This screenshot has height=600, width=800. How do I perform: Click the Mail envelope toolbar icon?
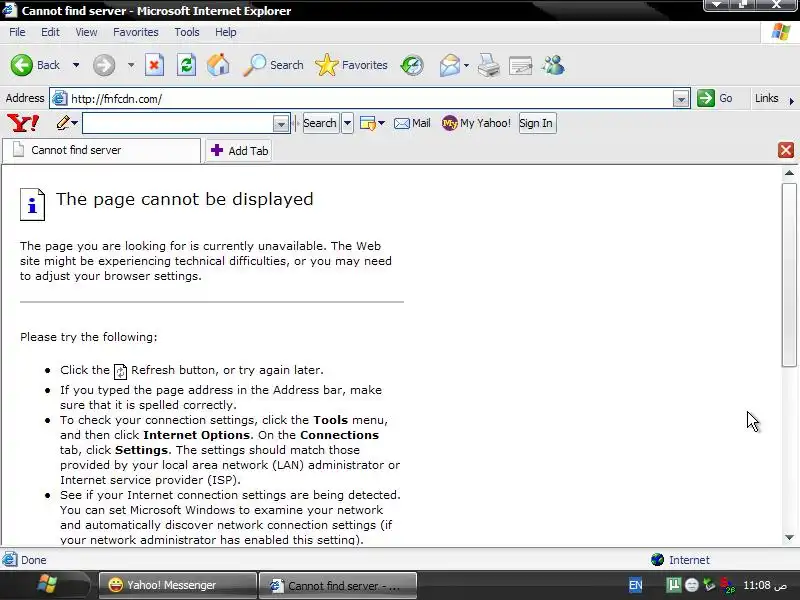(x=449, y=65)
